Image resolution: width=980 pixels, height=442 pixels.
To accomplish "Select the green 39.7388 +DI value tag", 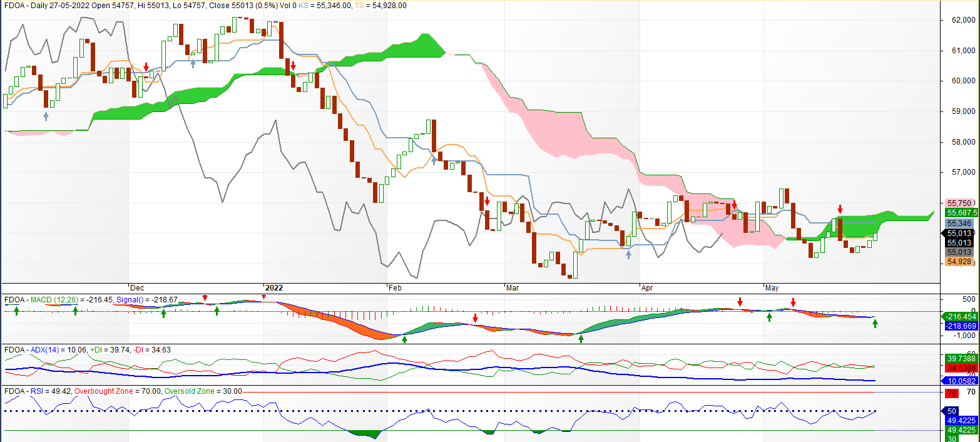I will (960, 357).
